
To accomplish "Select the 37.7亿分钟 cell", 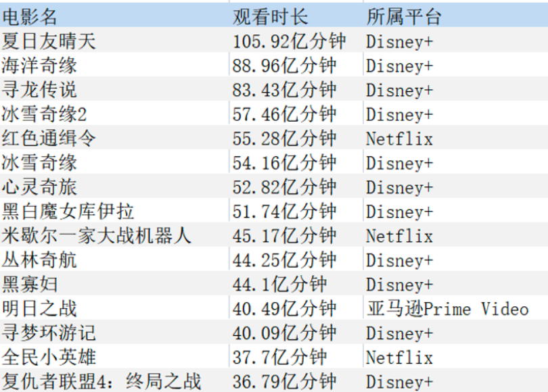I will coord(279,358).
